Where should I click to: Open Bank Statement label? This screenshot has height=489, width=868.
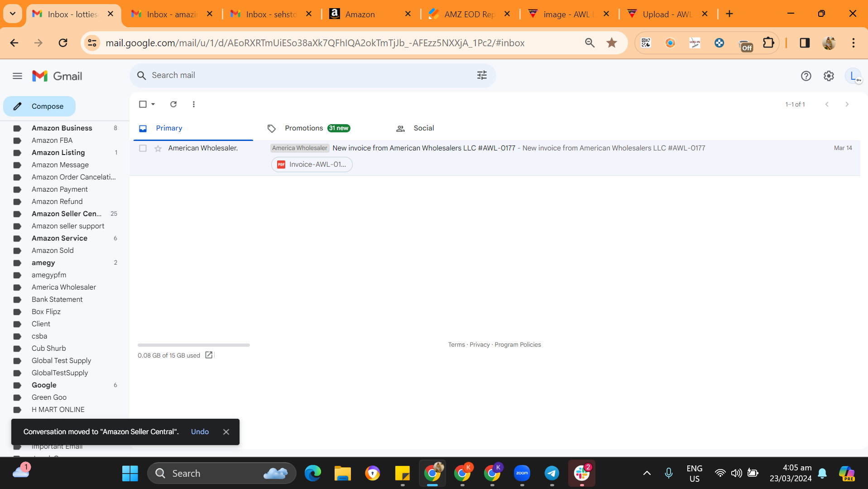pyautogui.click(x=57, y=300)
